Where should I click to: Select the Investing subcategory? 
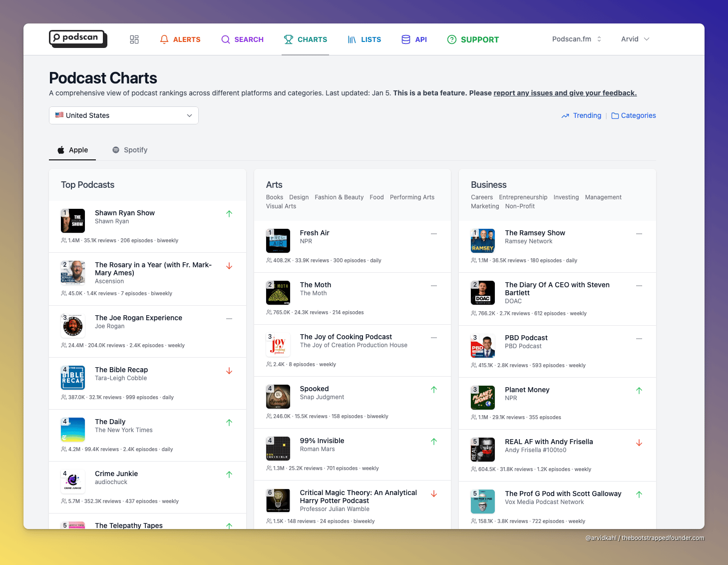566,197
